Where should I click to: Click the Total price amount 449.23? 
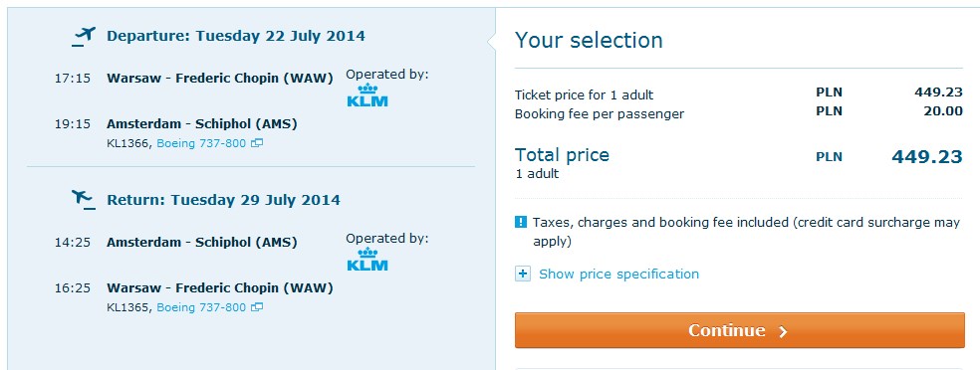point(927,156)
